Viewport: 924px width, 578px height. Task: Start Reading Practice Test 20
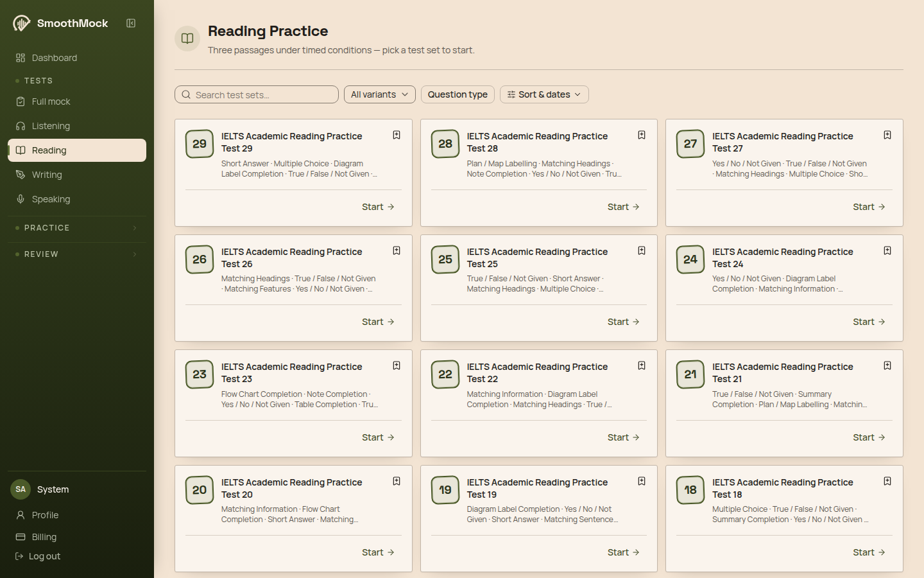click(x=378, y=552)
